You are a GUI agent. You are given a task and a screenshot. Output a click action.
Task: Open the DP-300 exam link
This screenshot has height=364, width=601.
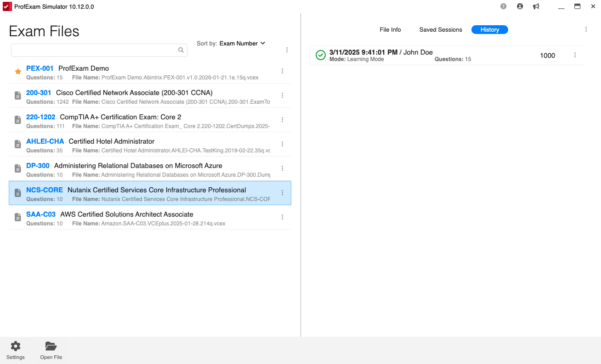point(38,166)
